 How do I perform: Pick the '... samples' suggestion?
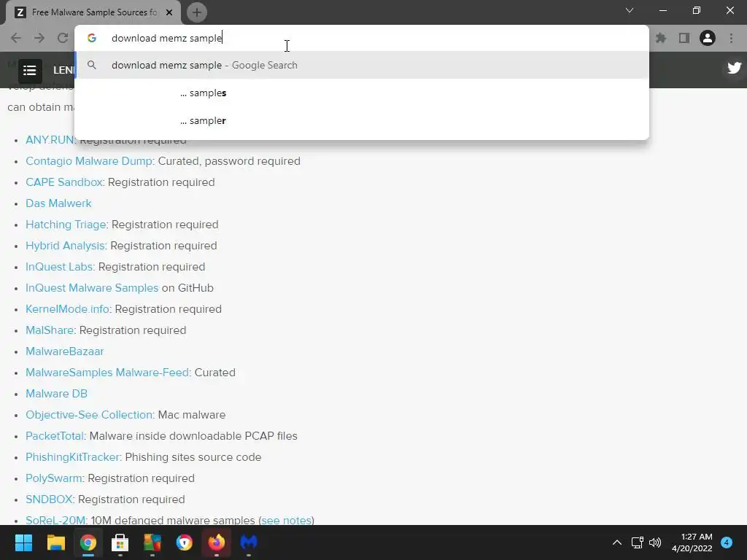click(x=362, y=93)
